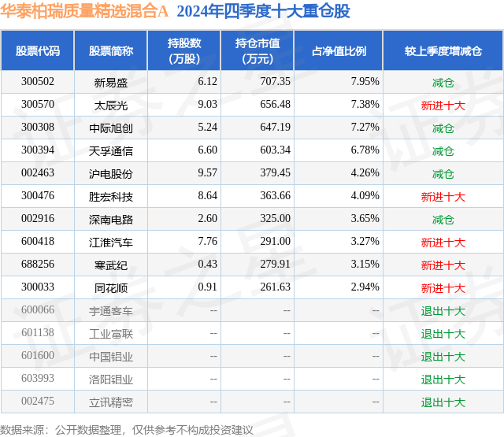Click market value 647.19
The image size is (504, 437).
tap(275, 128)
